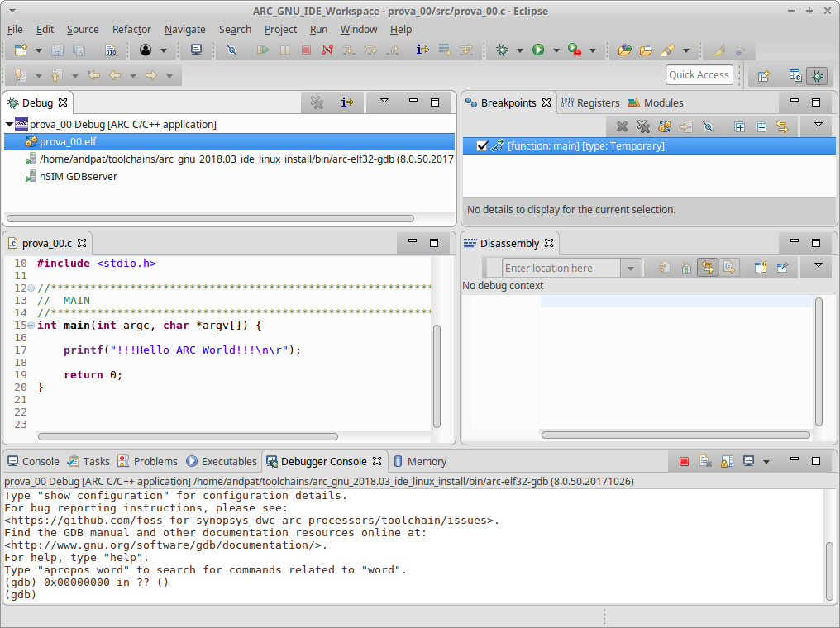Resume program execution with the green Resume icon

pos(264,50)
